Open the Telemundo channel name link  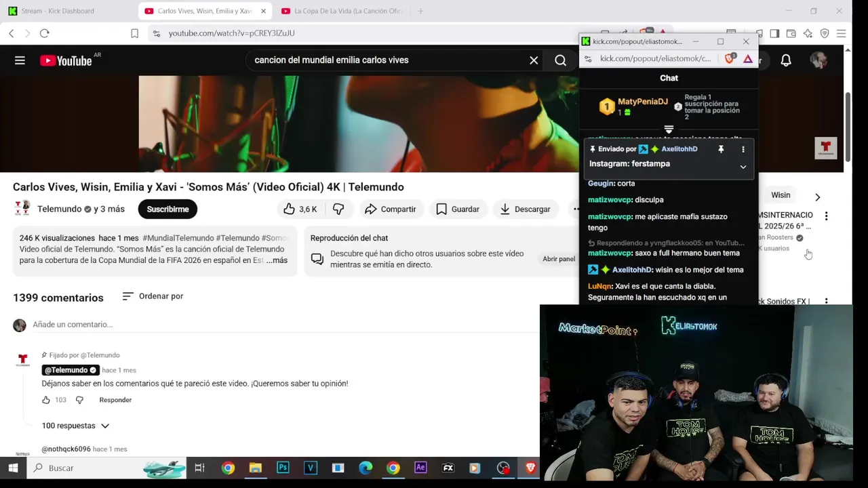click(x=60, y=209)
